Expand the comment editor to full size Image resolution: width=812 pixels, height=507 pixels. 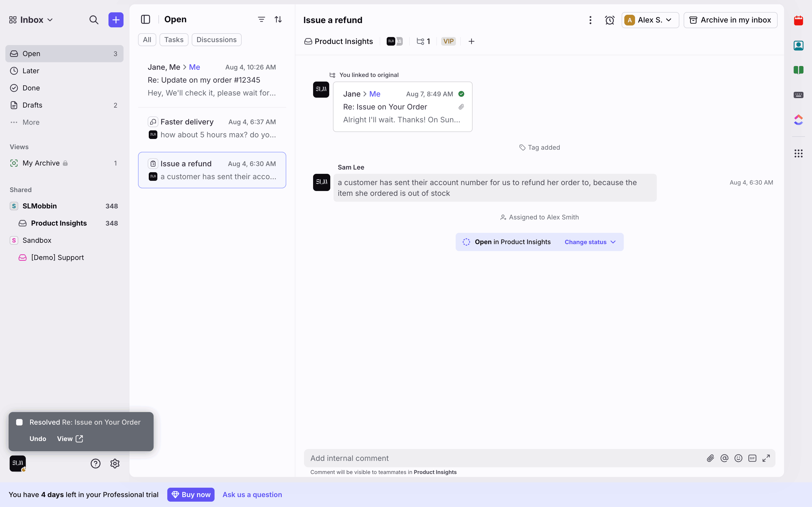click(766, 458)
